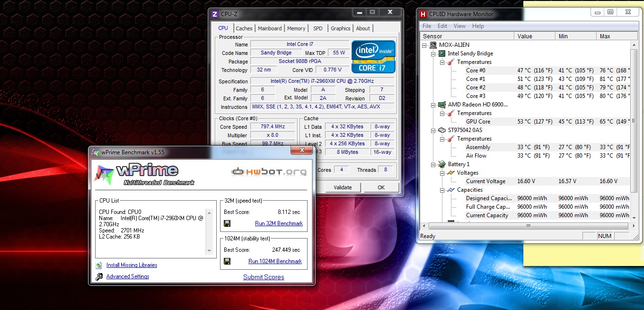
Task: Switch to the Graphics tab
Action: tap(341, 28)
